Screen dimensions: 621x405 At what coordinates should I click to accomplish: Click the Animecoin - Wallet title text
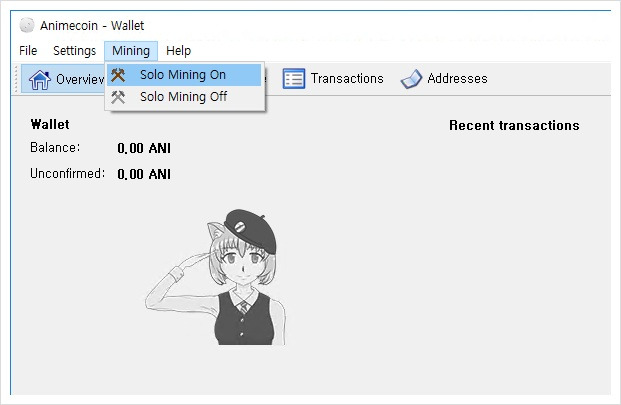pyautogui.click(x=92, y=26)
